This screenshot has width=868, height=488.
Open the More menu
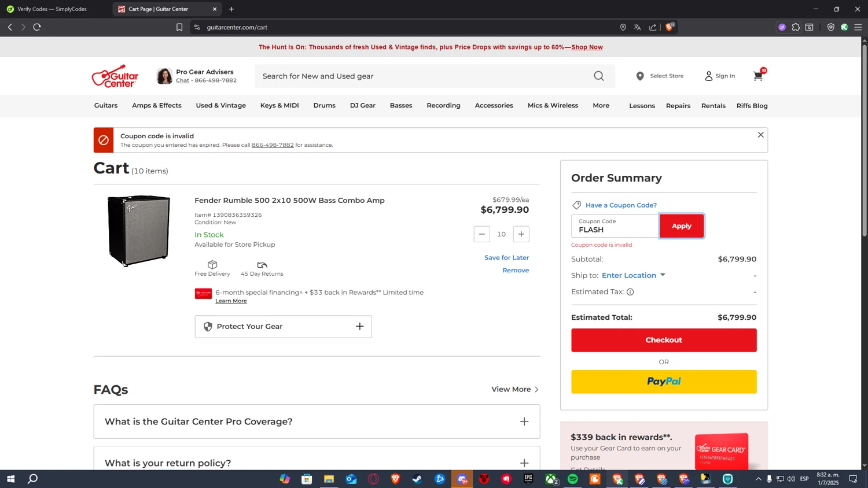[x=601, y=105]
